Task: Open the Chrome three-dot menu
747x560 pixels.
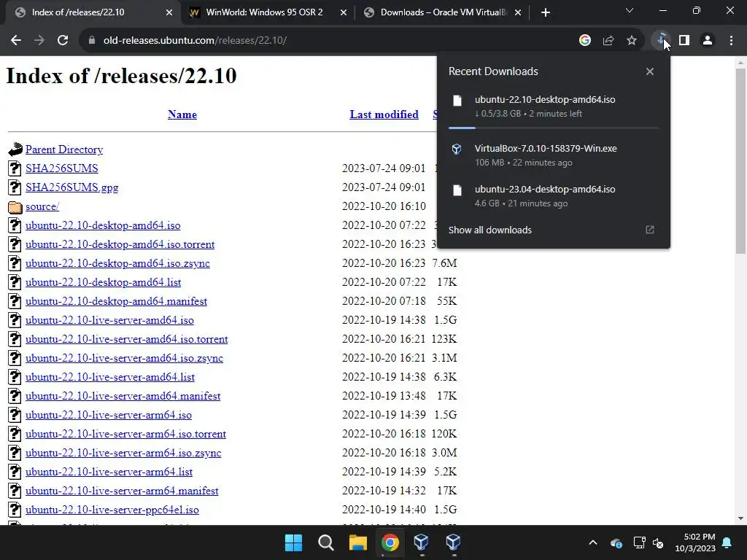Action: 731,41
